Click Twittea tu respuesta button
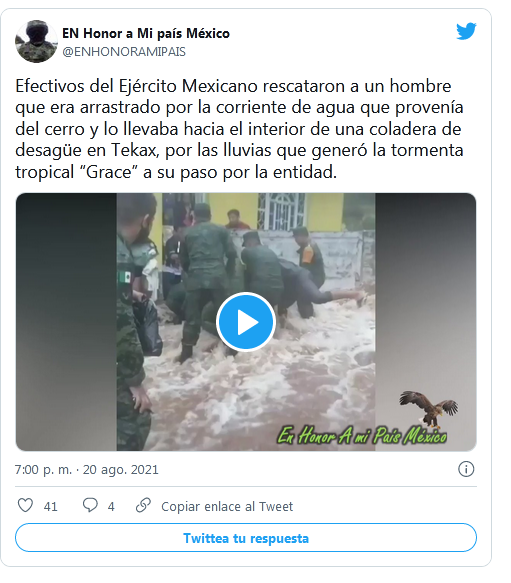This screenshot has height=583, width=511. click(246, 538)
